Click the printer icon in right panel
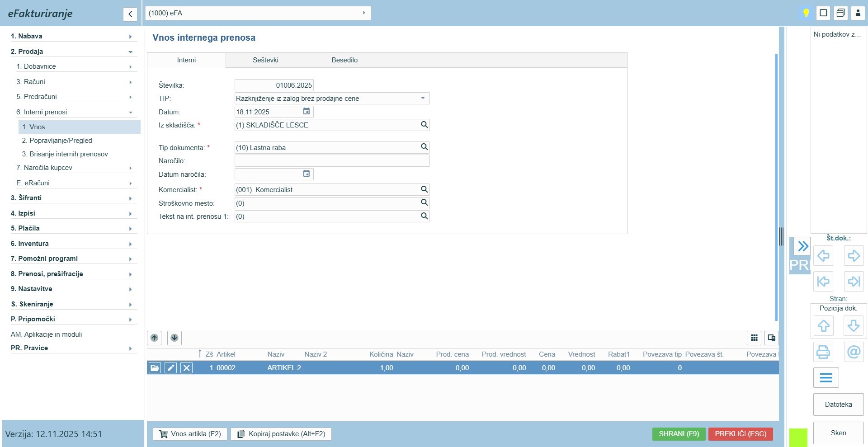 coord(823,352)
